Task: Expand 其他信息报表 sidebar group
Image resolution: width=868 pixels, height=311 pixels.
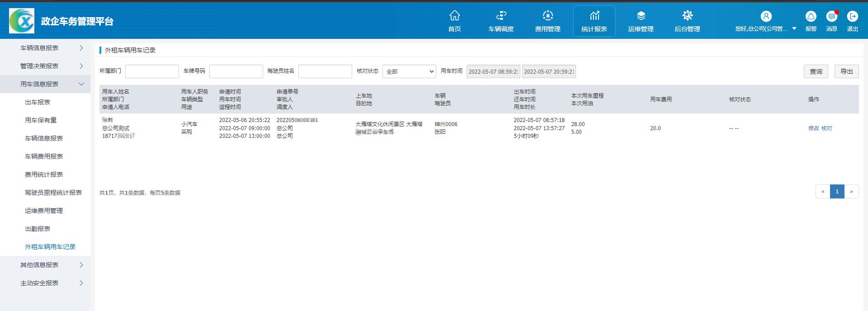Action: pyautogui.click(x=45, y=265)
